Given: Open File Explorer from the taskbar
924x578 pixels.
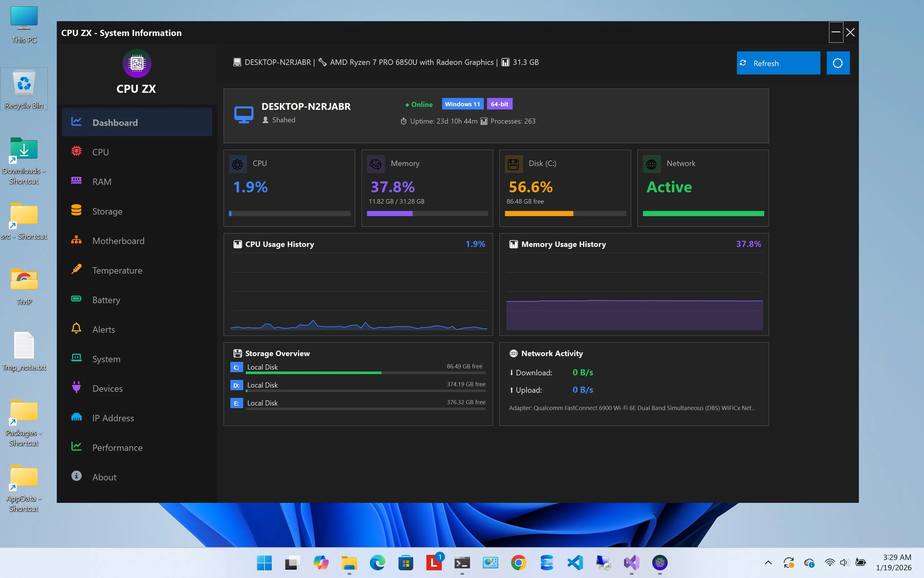Looking at the screenshot, I should click(x=349, y=563).
